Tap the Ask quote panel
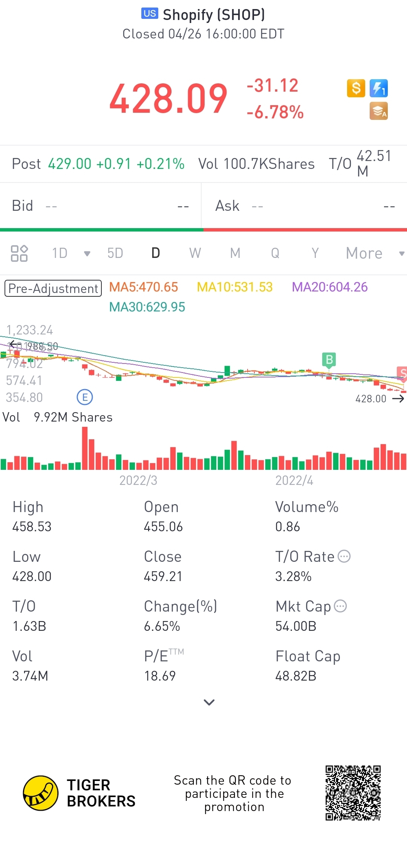 point(304,206)
